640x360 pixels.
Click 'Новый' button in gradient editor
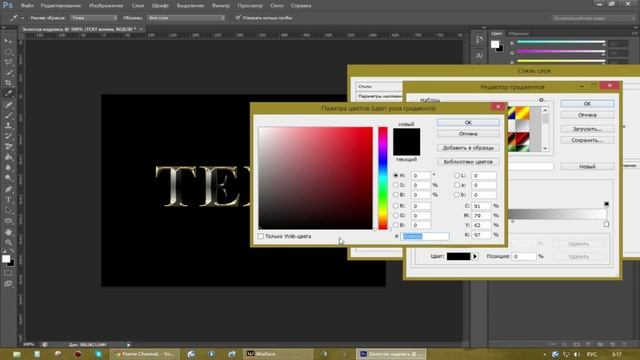point(587,166)
